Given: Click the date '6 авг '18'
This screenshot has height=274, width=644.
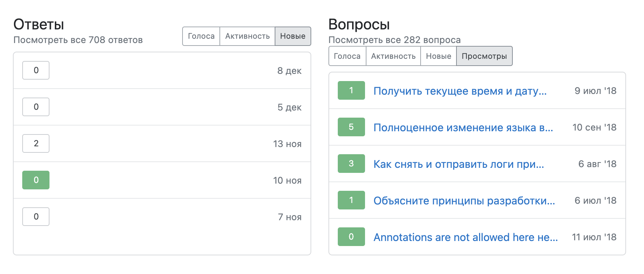Looking at the screenshot, I should tap(597, 164).
